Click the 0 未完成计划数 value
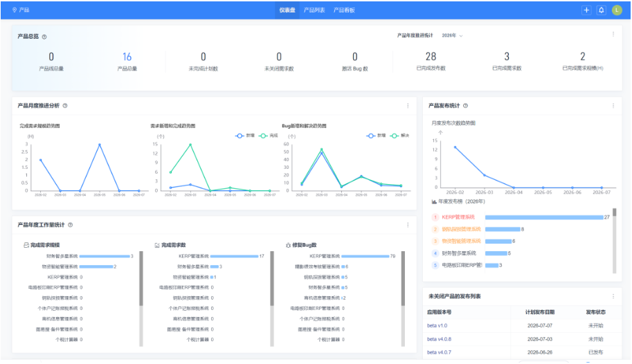632x364 pixels. [203, 57]
